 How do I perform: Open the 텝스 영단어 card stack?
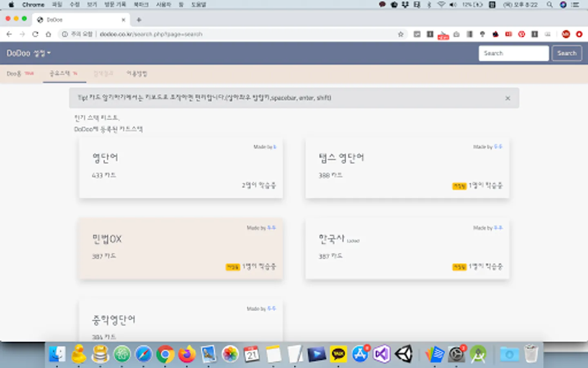(407, 168)
